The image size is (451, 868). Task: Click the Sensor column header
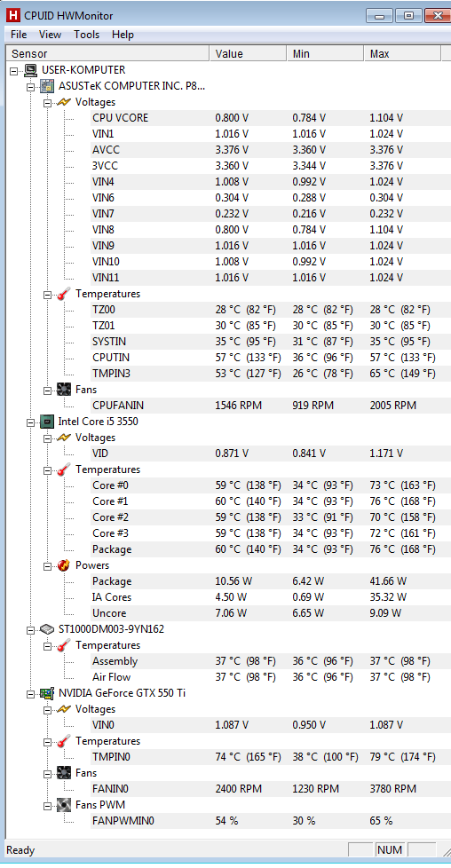pyautogui.click(x=107, y=54)
